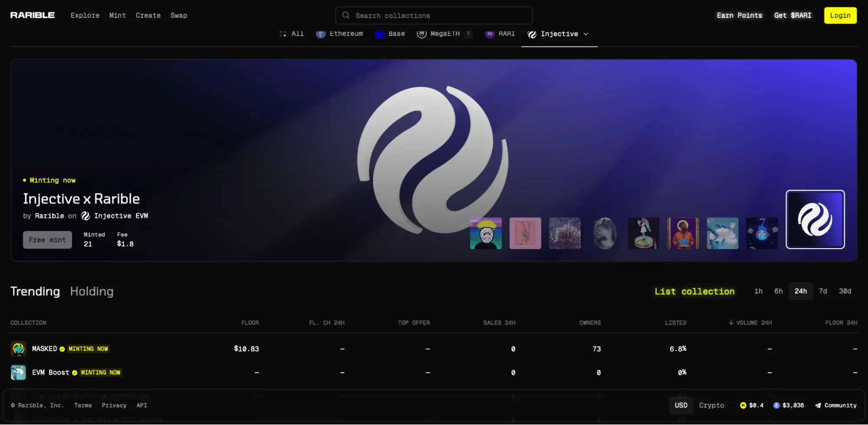868x425 pixels.
Task: Switch to the Holding tab
Action: click(x=92, y=291)
